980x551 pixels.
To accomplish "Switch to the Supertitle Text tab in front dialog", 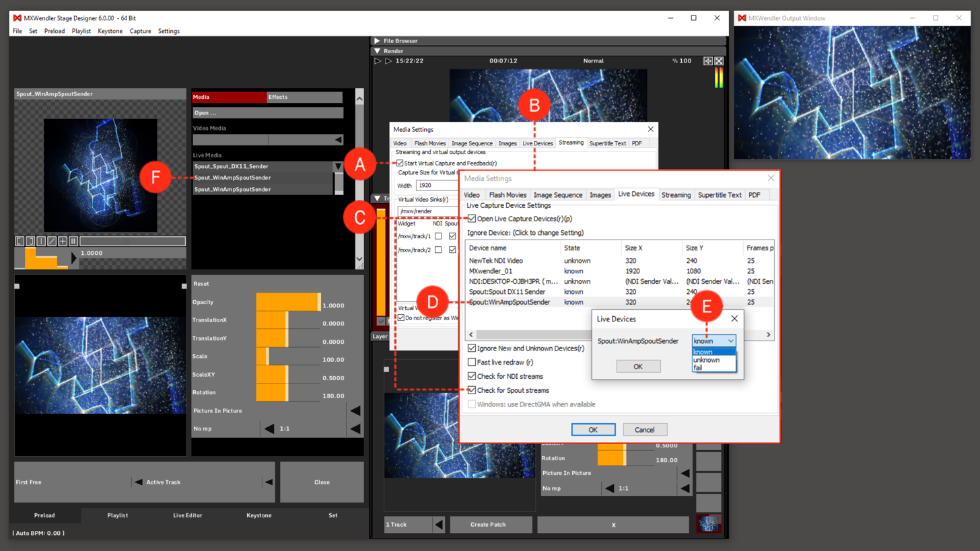I will 720,195.
